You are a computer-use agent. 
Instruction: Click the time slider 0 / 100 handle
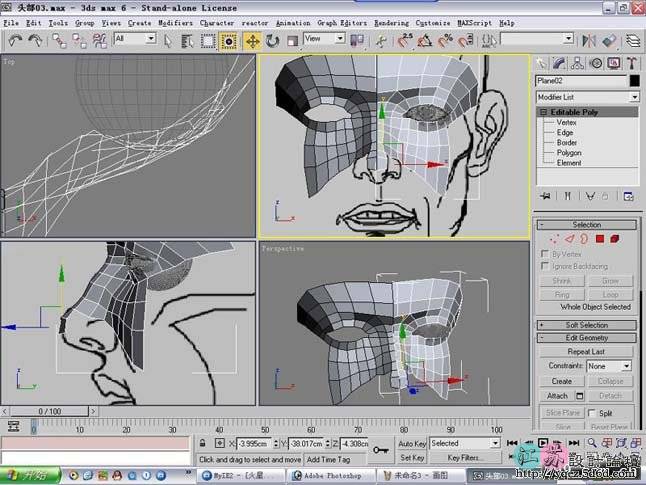point(49,411)
